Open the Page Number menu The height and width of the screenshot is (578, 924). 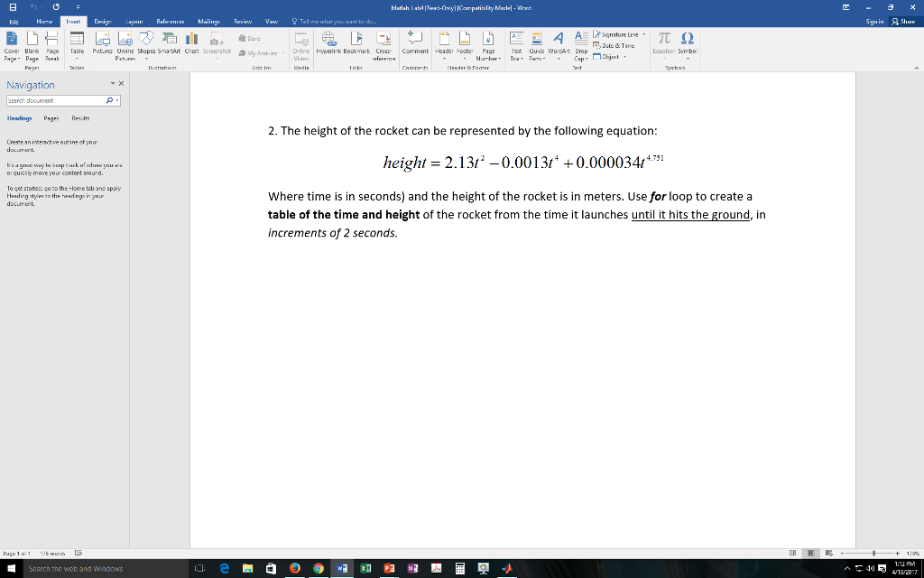click(x=488, y=46)
